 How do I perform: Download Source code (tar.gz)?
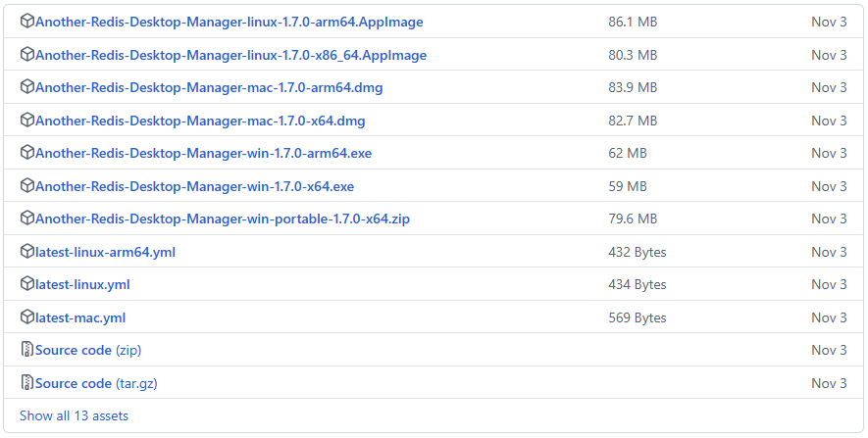click(96, 383)
